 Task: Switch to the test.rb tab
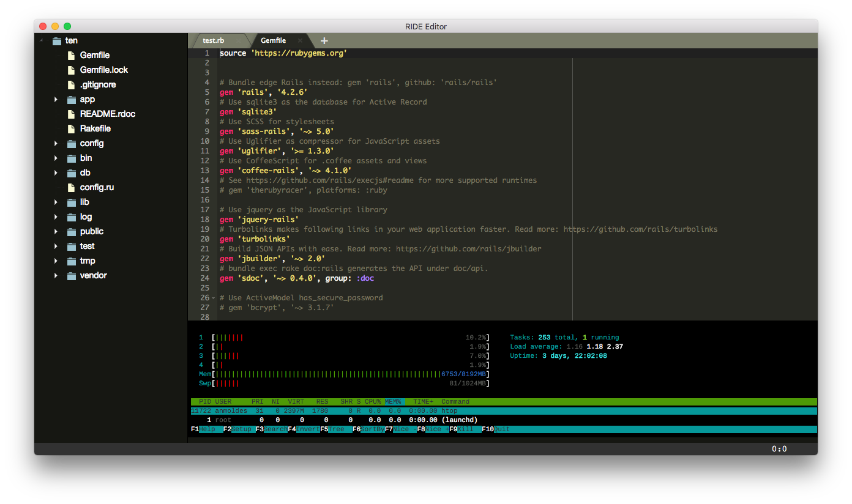214,41
